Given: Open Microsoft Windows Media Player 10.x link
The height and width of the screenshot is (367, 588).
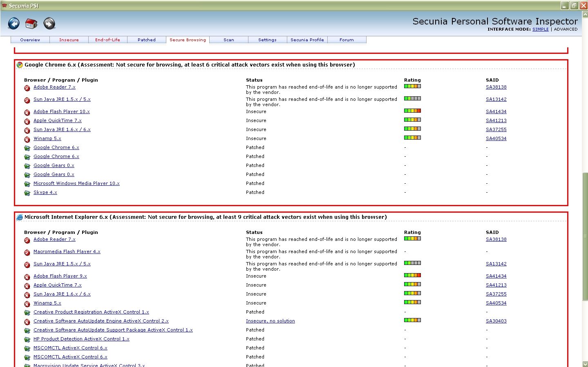Looking at the screenshot, I should 76,183.
